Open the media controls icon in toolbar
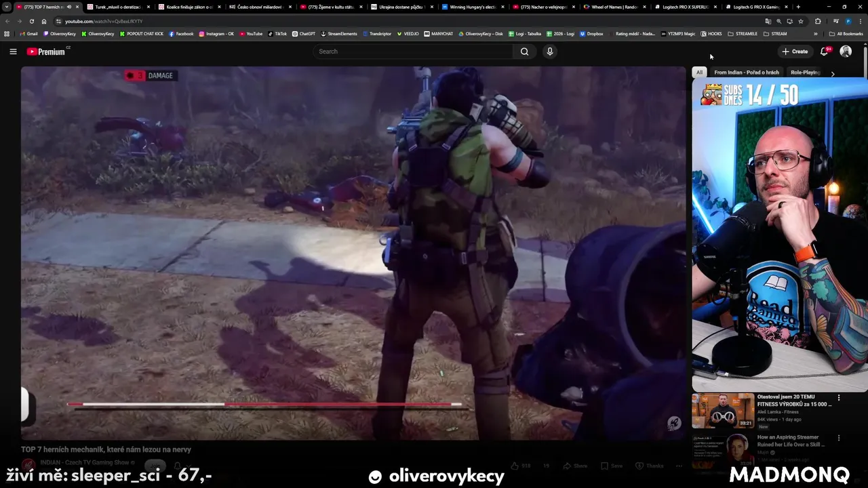Image resolution: width=868 pixels, height=488 pixels. [835, 21]
